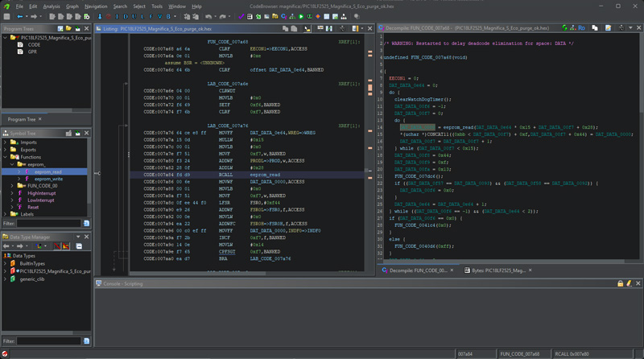
Task: Expand BuiltInTypes in Data Type Manager
Action: (x=6, y=263)
